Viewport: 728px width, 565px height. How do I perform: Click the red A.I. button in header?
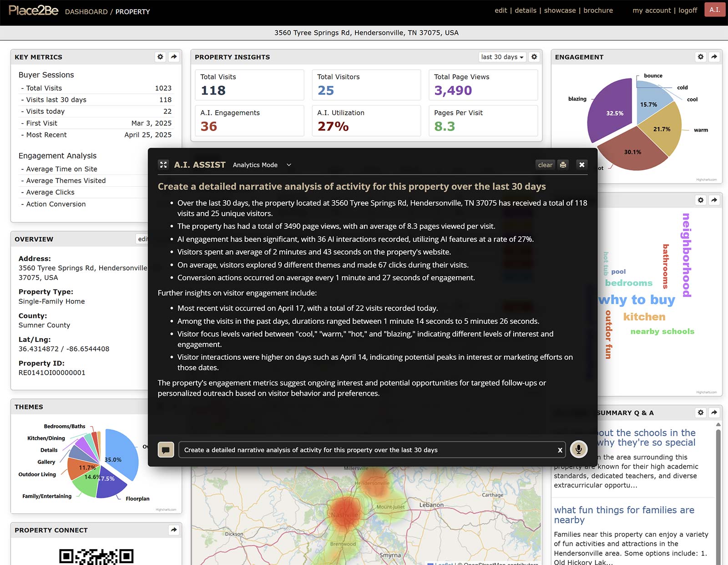click(x=714, y=10)
